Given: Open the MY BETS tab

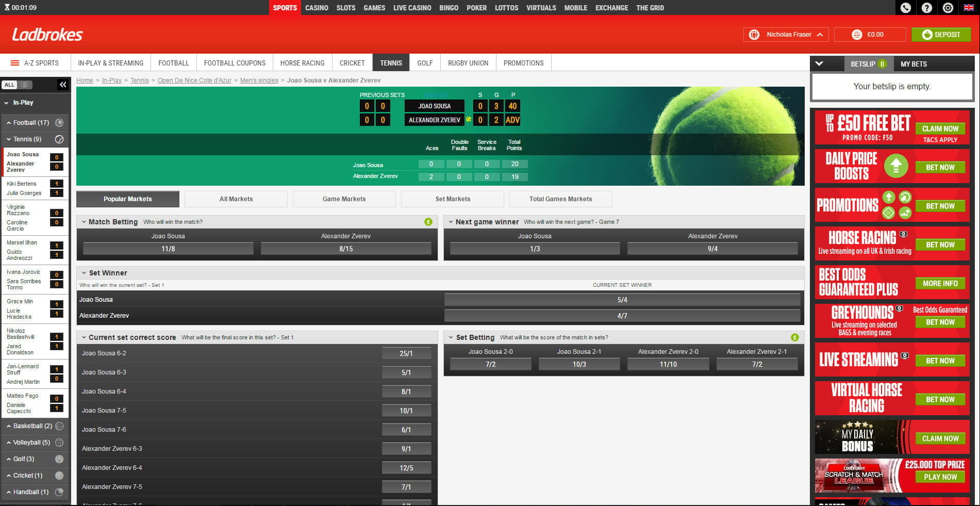Looking at the screenshot, I should pyautogui.click(x=913, y=64).
